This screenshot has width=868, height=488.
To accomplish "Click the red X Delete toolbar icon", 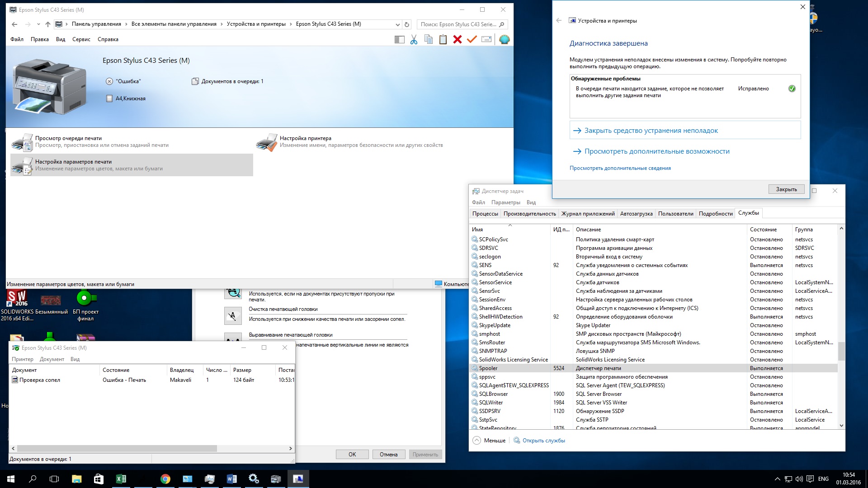I will [457, 40].
